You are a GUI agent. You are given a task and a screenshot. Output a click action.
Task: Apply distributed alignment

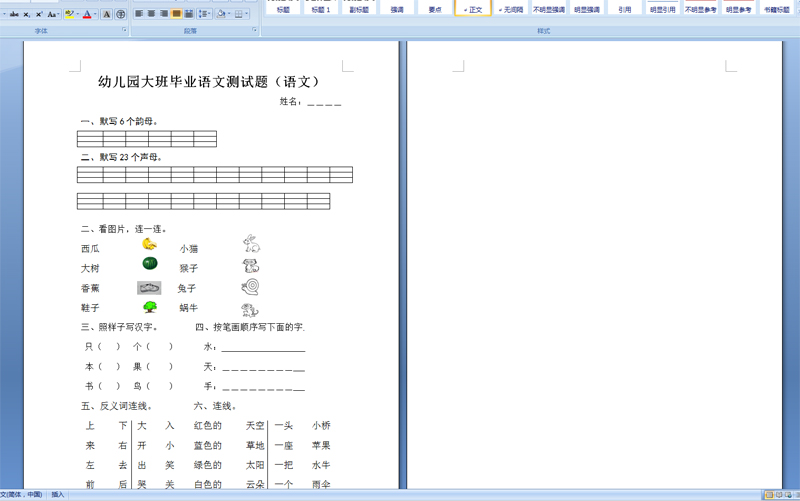188,14
